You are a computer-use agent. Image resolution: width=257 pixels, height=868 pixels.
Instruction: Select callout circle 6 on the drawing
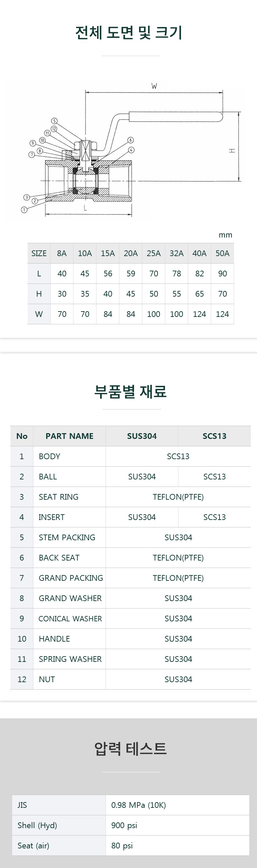(x=131, y=140)
